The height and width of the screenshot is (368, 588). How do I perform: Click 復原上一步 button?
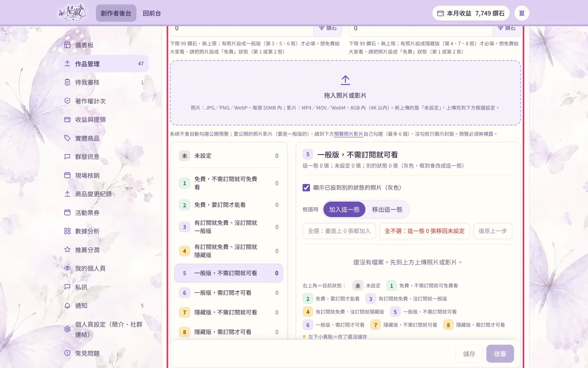[x=493, y=231]
